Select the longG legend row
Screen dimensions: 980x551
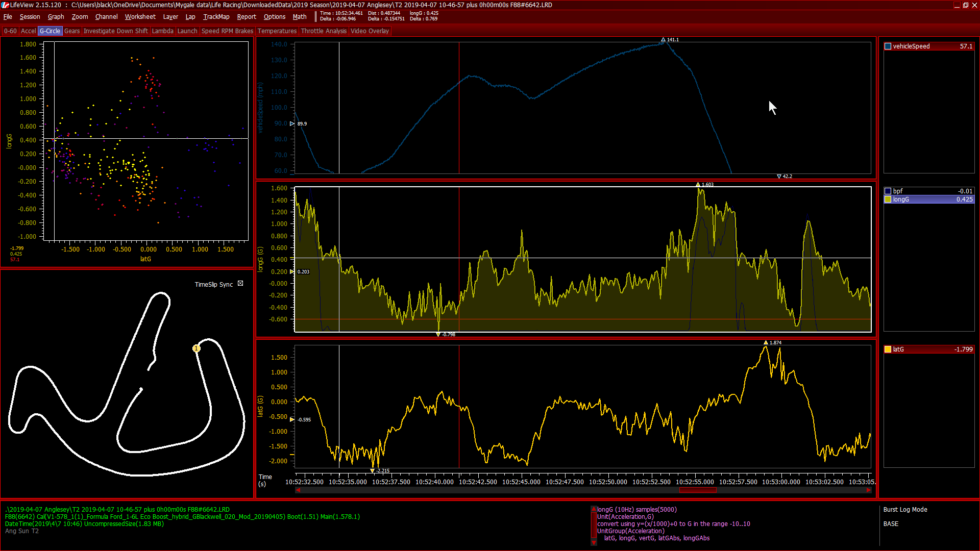(x=929, y=199)
